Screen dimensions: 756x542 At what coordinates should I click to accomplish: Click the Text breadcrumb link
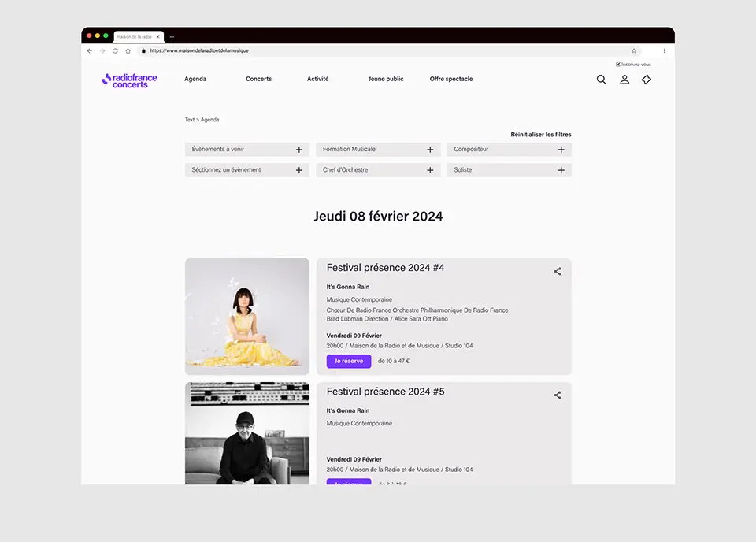click(190, 120)
